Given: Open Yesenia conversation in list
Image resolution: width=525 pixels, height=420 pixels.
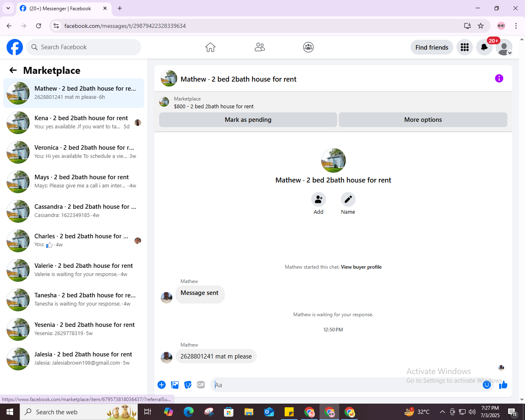Looking at the screenshot, I should (74, 329).
